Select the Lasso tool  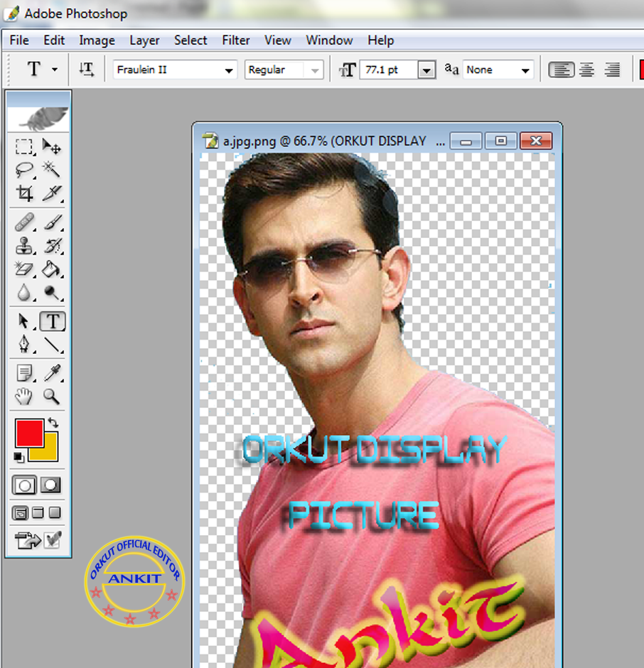click(23, 169)
